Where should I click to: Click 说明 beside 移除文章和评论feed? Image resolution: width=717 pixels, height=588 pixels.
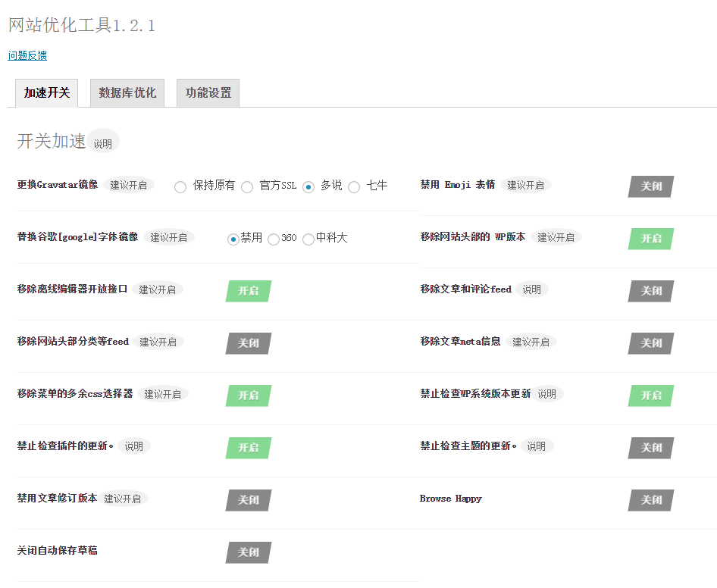click(x=532, y=289)
